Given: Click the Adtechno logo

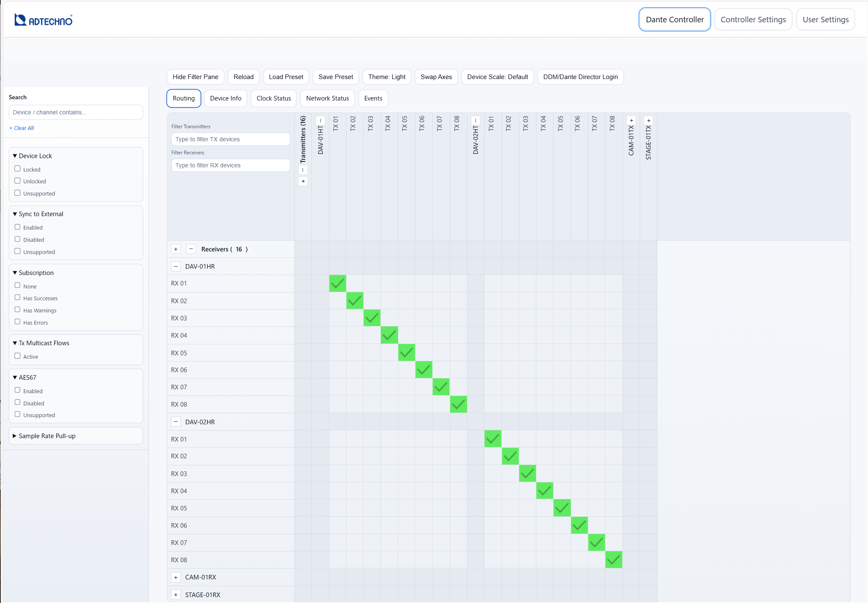Looking at the screenshot, I should pyautogui.click(x=43, y=20).
